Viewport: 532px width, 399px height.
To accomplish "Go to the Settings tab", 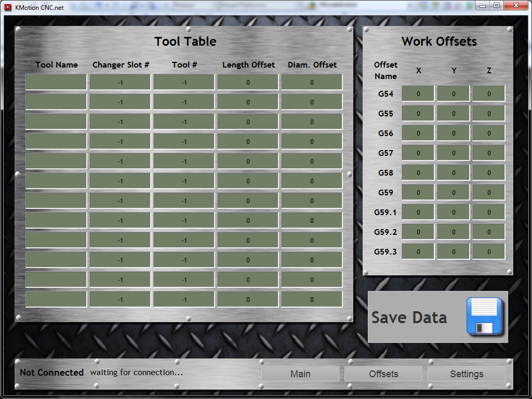I will click(x=467, y=374).
